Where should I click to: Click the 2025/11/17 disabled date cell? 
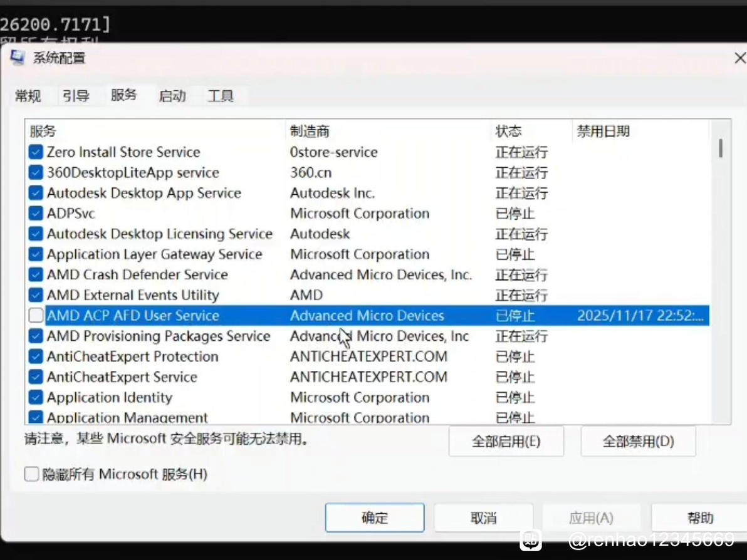tap(640, 315)
